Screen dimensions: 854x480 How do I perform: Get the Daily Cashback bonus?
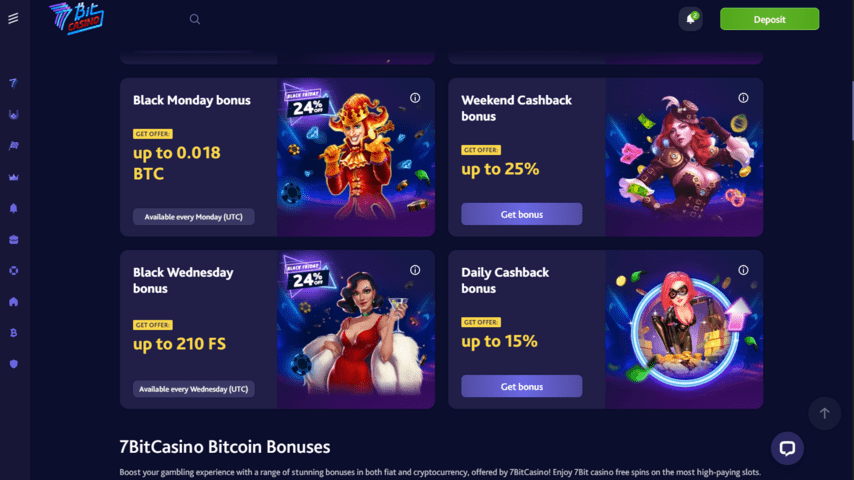click(x=521, y=386)
